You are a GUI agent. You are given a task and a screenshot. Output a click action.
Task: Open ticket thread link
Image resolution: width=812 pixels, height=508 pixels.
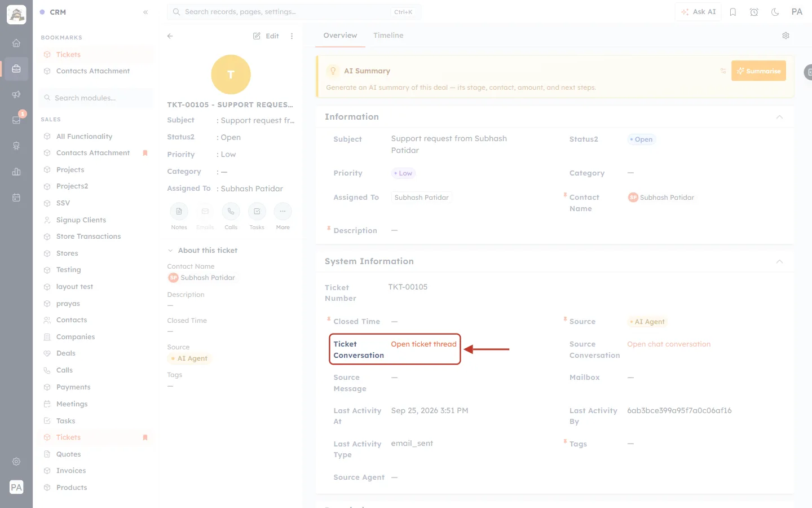click(x=423, y=344)
